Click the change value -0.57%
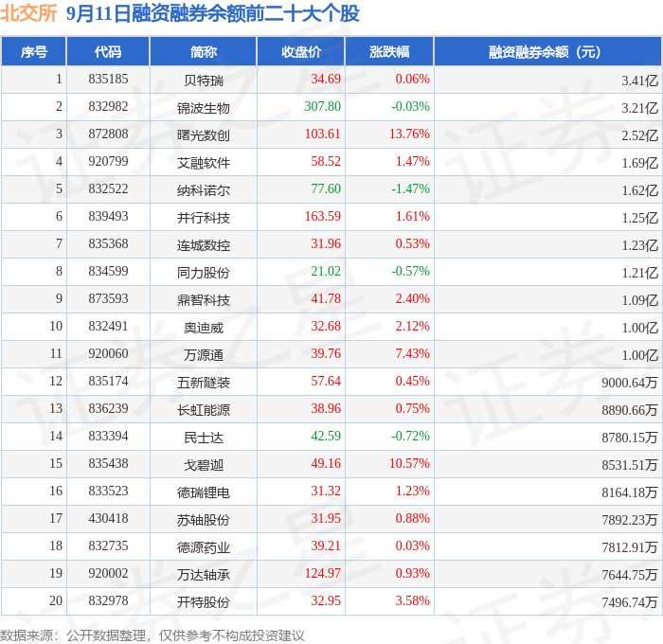663x644 pixels. tap(410, 271)
